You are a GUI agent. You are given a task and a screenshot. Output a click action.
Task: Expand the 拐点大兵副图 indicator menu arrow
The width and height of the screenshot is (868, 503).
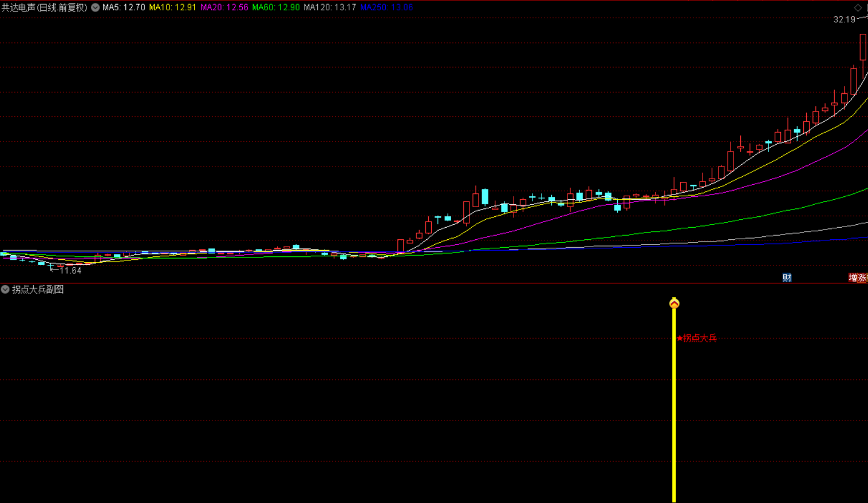click(x=5, y=290)
